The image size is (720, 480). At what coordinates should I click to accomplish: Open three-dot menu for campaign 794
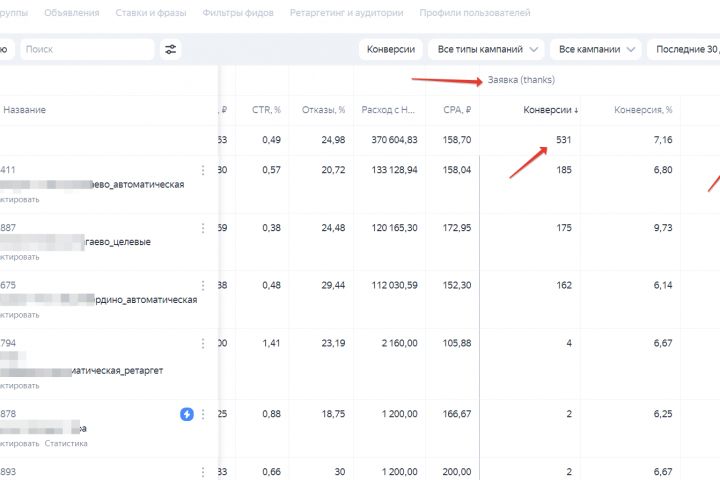tap(203, 344)
